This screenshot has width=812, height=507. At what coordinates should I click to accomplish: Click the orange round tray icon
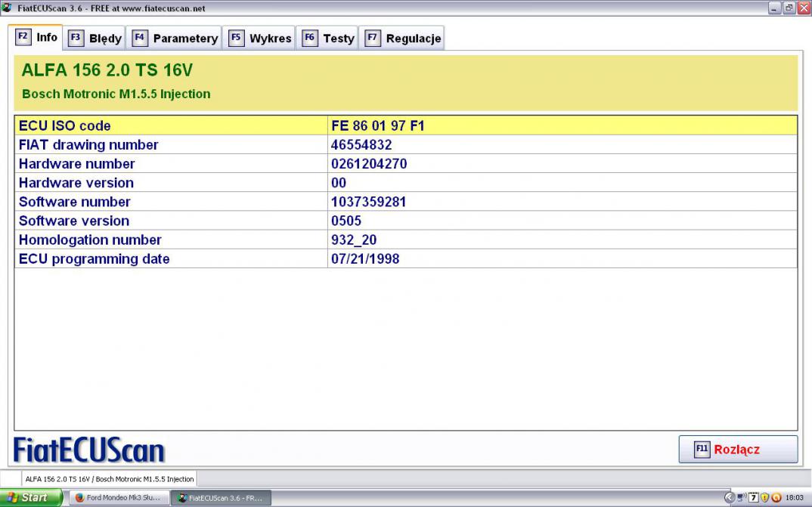[776, 498]
